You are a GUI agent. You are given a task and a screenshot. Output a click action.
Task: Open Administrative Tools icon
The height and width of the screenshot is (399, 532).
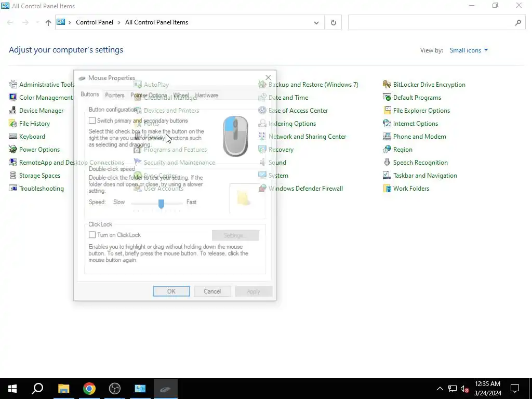pos(13,85)
